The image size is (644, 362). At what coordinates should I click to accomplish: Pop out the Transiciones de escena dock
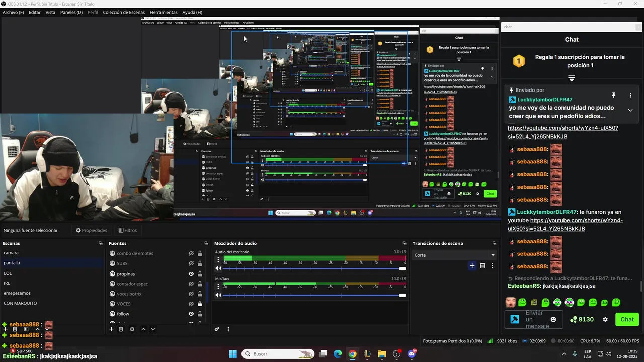[494, 243]
